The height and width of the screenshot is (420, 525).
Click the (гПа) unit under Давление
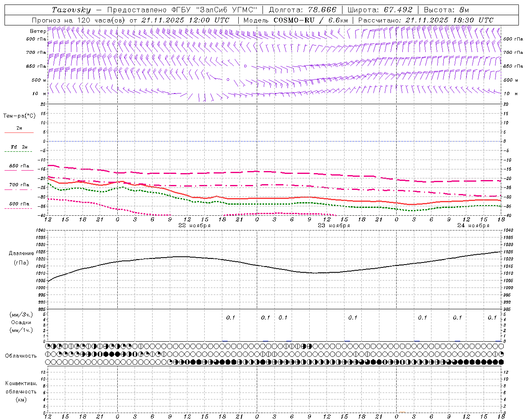21,262
